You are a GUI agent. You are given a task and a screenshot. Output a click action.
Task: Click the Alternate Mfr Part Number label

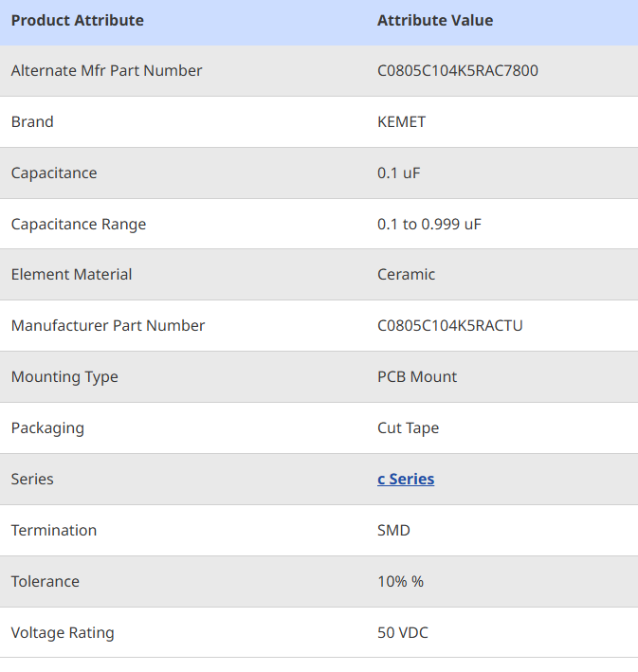coord(106,70)
